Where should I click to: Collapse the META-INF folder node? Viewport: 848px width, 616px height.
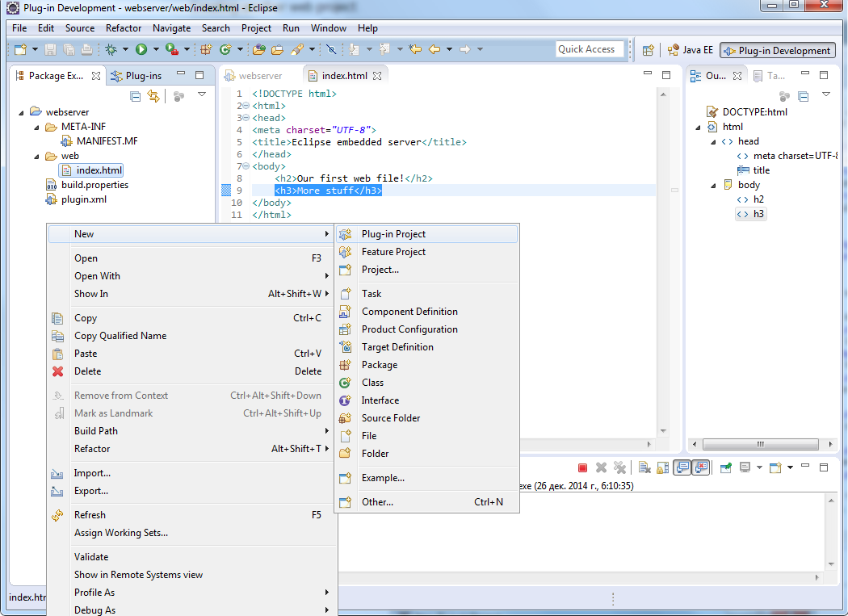37,127
